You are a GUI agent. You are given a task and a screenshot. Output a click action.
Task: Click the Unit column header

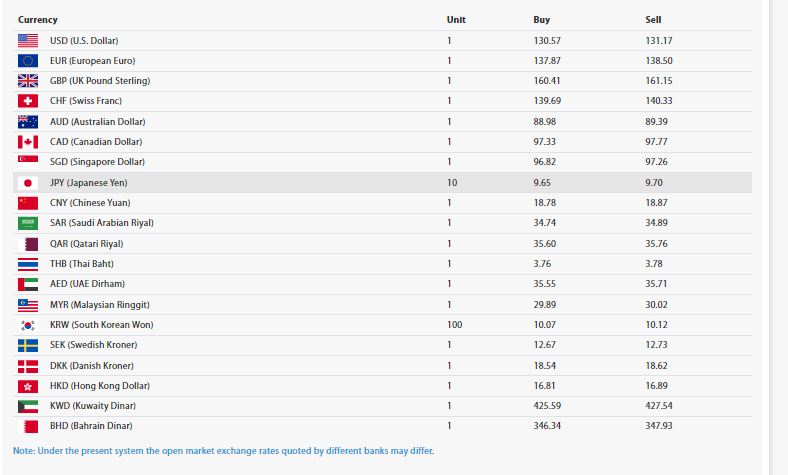pos(456,20)
